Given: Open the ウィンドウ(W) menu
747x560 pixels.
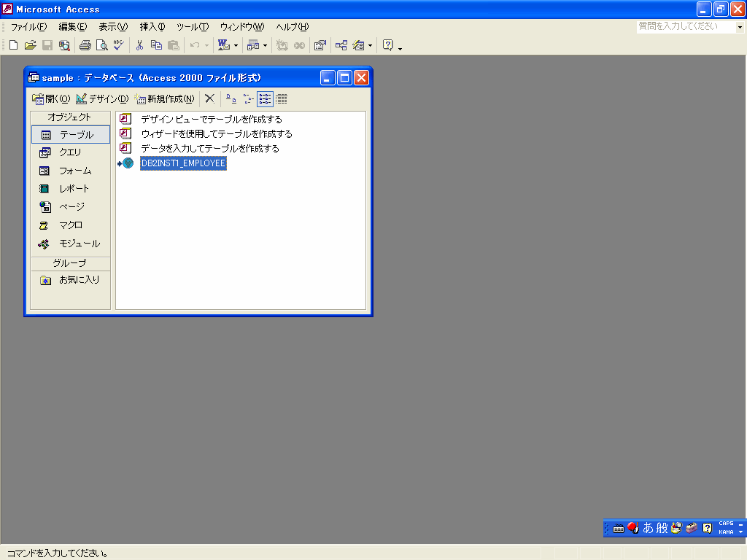Looking at the screenshot, I should coord(242,27).
